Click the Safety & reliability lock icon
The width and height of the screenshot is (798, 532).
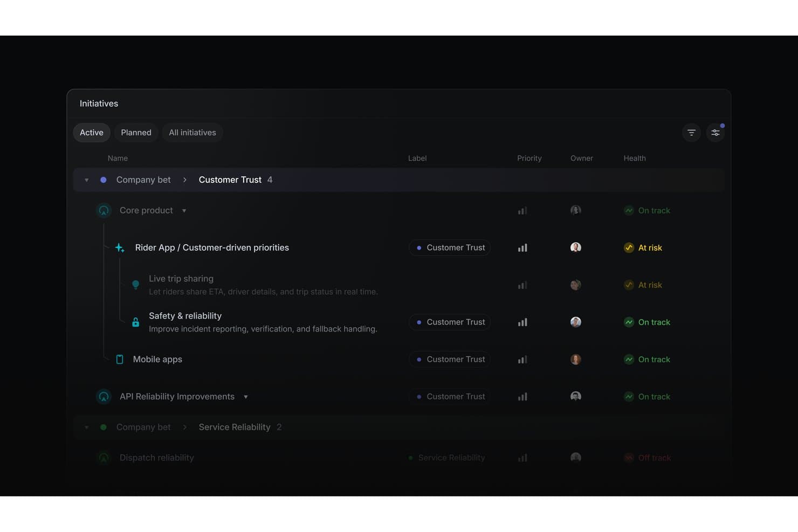(x=136, y=322)
